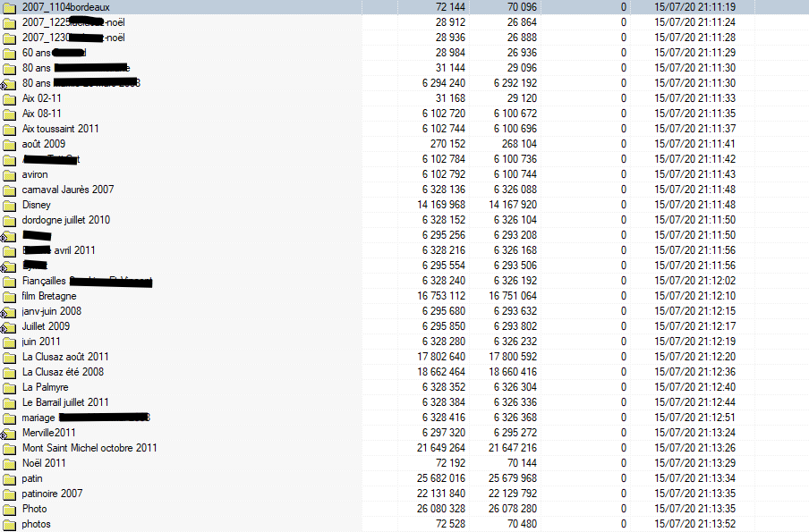
Task: Click the folder icon beside La Palmyre
Action: (10, 387)
